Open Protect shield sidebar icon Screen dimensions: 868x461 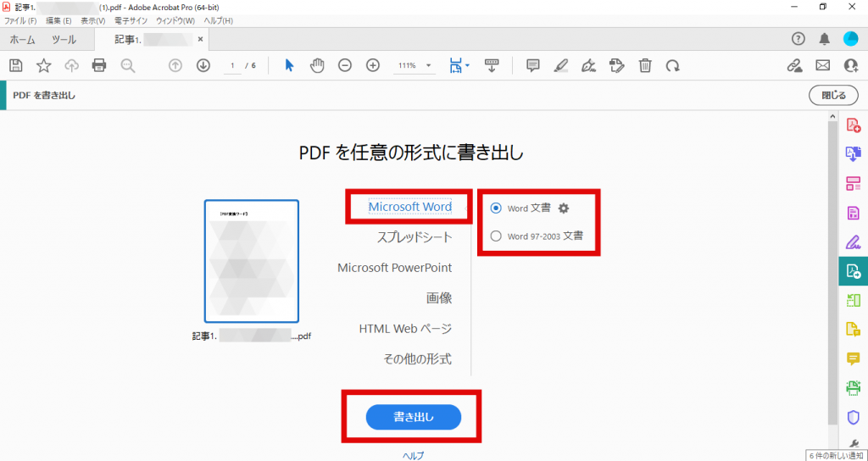click(853, 417)
